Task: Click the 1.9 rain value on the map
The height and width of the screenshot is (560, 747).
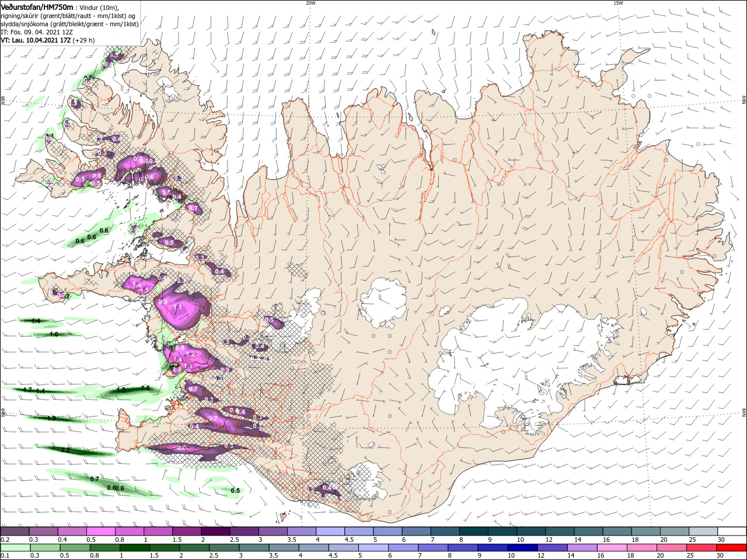Action: pyautogui.click(x=51, y=418)
